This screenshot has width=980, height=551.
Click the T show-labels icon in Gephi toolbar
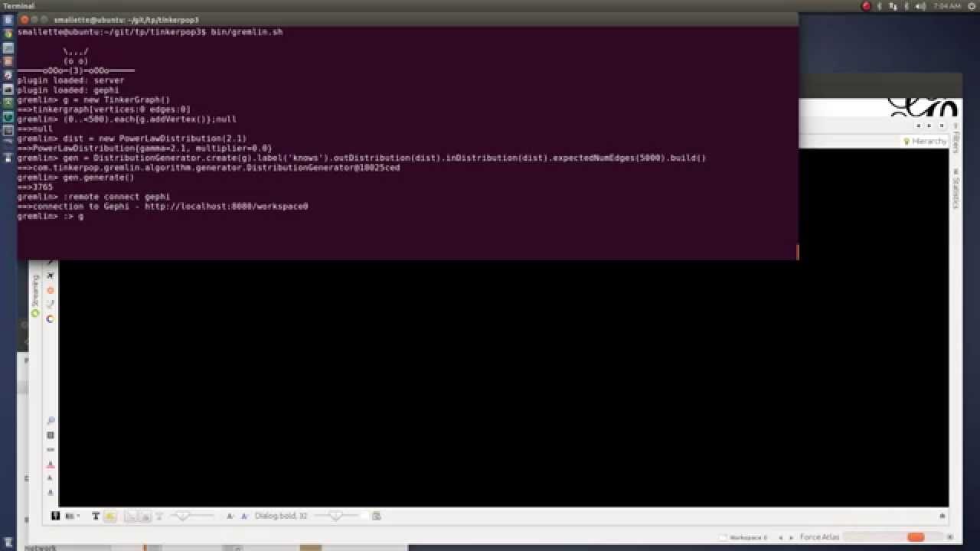(96, 517)
